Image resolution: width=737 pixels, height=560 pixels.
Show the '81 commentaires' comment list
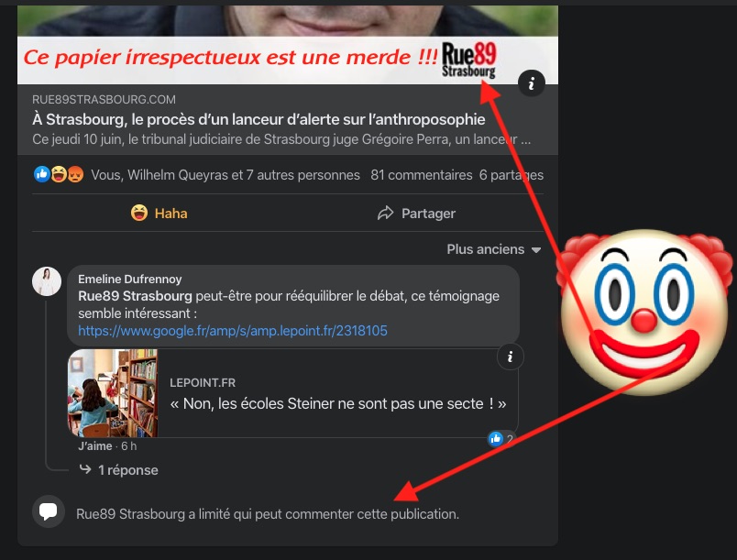click(x=421, y=174)
